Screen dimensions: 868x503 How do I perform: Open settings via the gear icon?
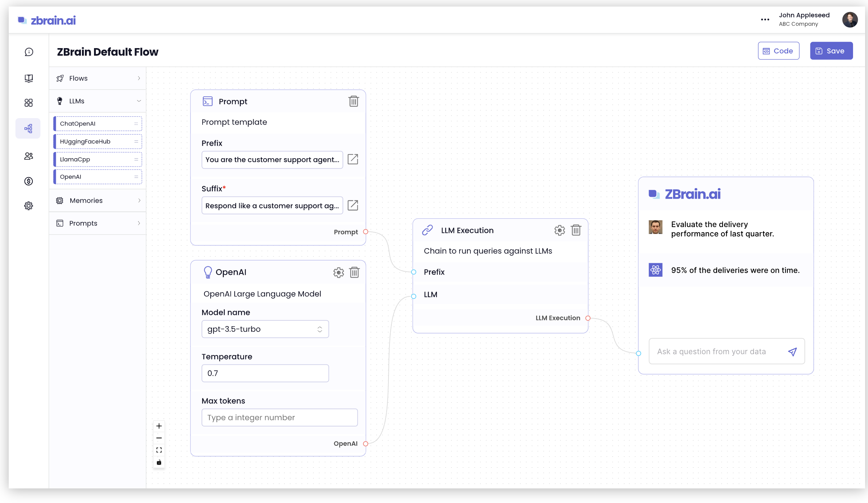pos(28,206)
